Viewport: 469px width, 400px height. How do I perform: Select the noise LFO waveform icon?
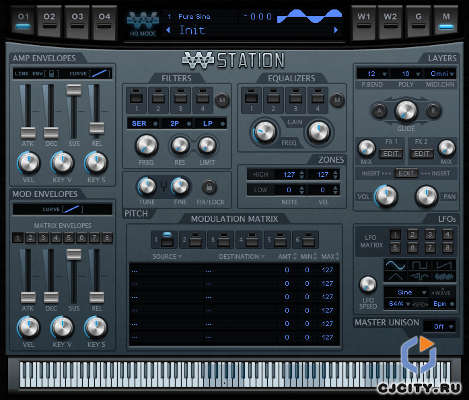pos(444,276)
